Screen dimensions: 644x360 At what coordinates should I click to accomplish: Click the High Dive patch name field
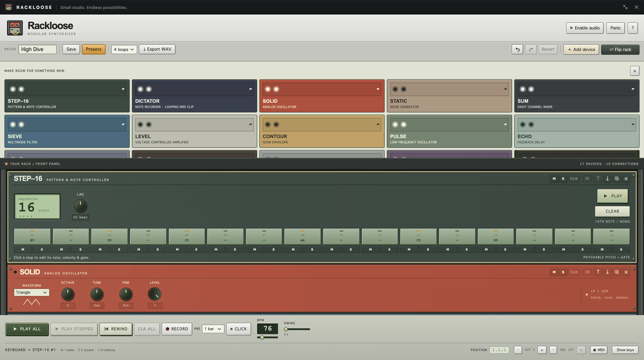(x=37, y=50)
